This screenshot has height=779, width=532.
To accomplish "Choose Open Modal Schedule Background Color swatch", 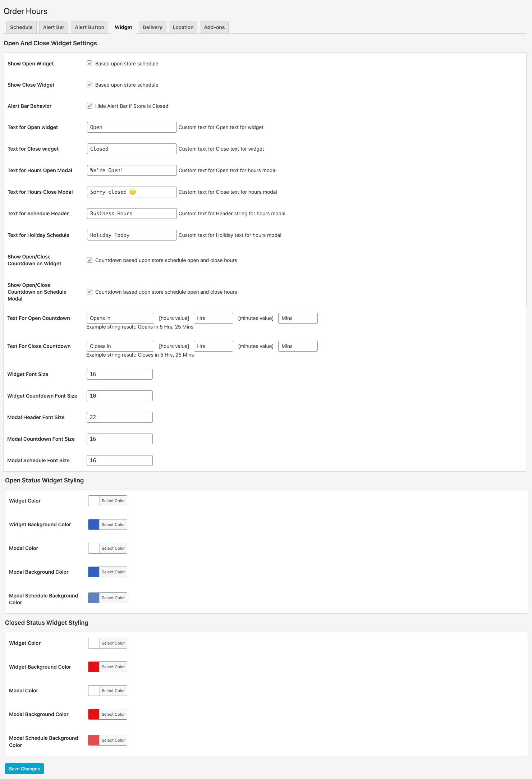I will (94, 598).
